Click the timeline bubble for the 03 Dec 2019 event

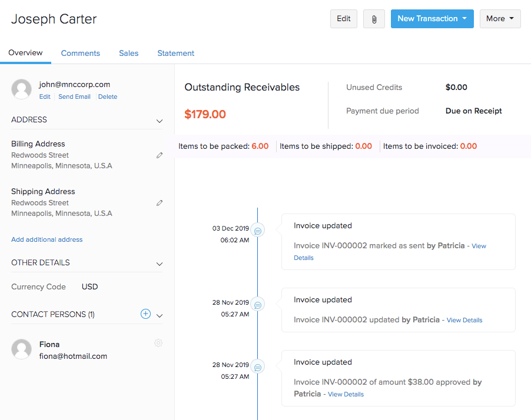257,229
